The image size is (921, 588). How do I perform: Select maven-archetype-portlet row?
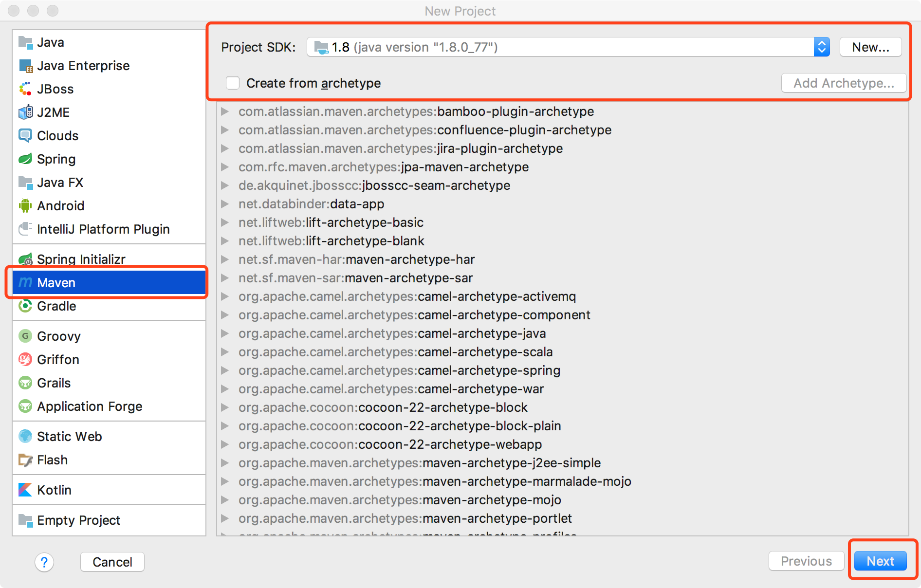563,518
